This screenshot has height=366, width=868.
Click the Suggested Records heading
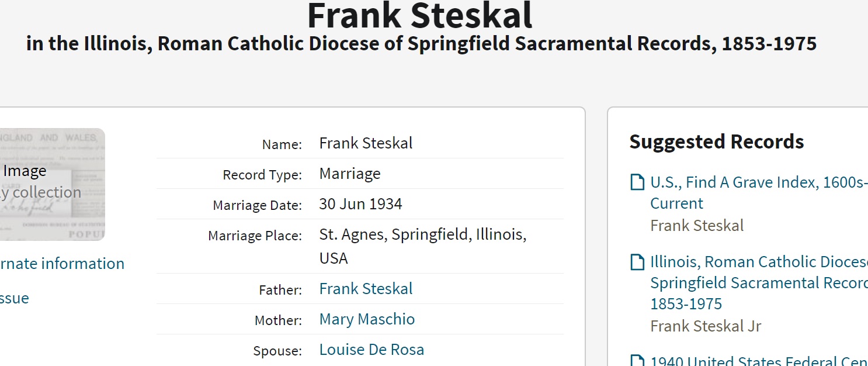(716, 142)
